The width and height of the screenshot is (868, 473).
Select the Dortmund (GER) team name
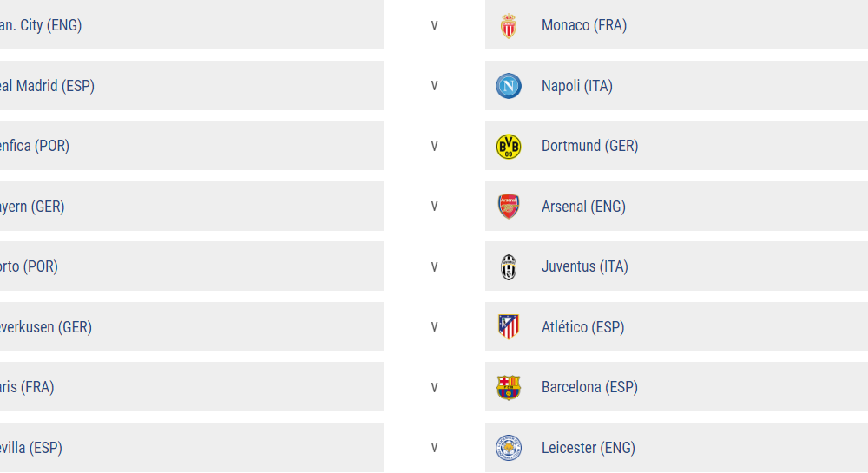[x=589, y=146]
